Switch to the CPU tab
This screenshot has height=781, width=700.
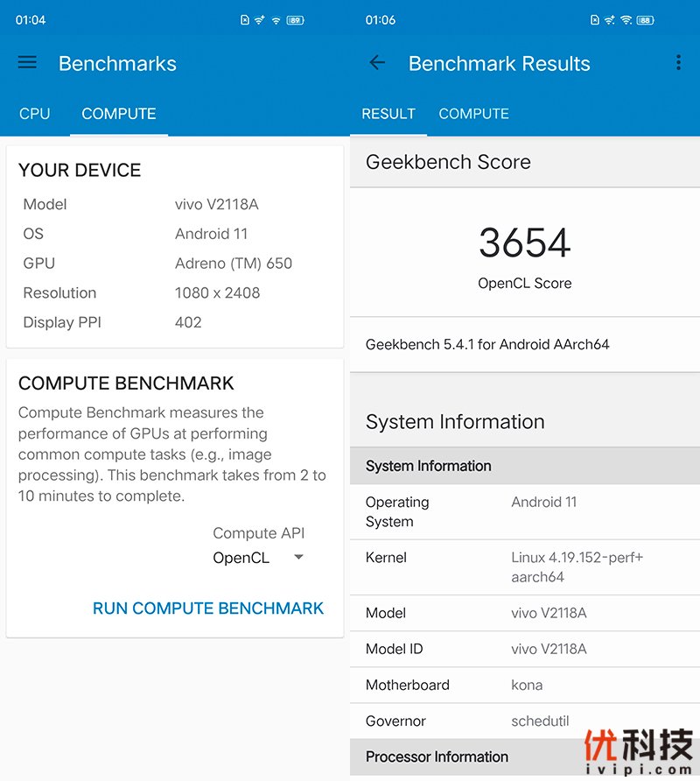[35, 114]
